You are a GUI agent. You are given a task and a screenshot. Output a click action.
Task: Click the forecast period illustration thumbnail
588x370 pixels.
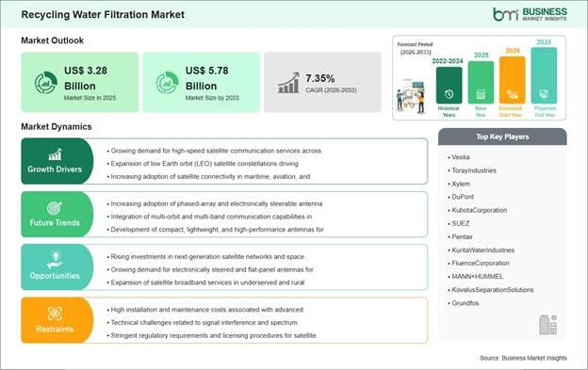(x=411, y=96)
